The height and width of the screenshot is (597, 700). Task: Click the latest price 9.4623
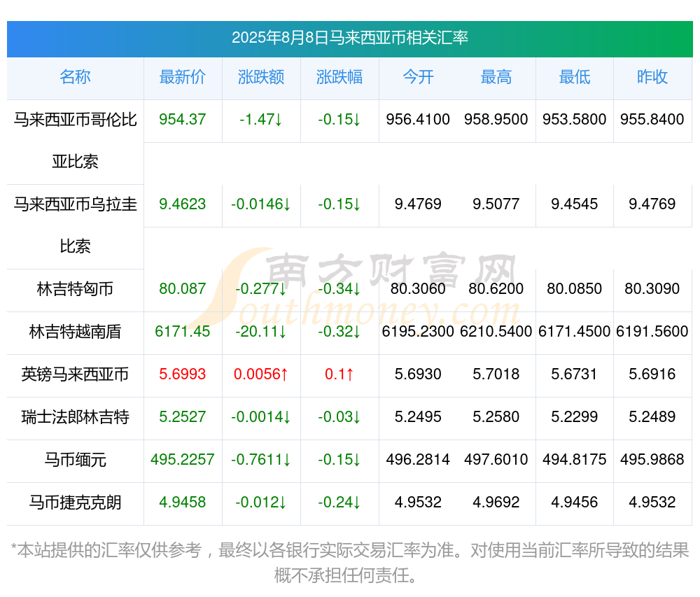pyautogui.click(x=183, y=204)
